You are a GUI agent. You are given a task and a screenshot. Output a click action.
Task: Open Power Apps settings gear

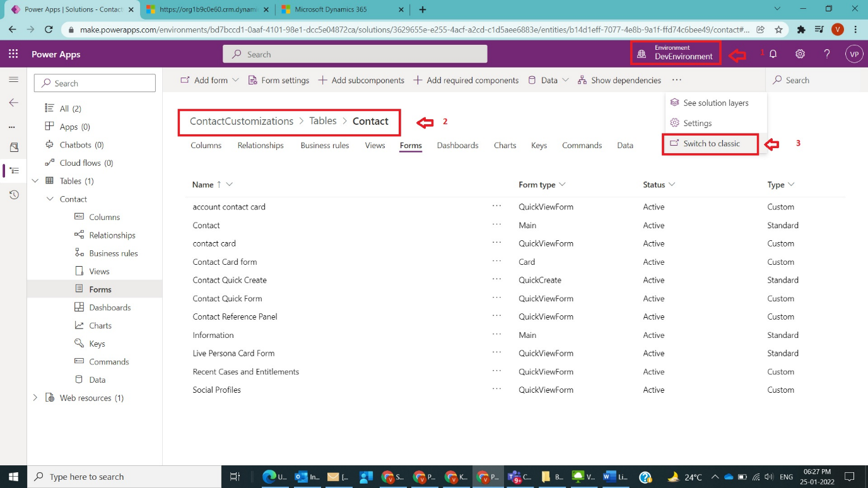[800, 54]
